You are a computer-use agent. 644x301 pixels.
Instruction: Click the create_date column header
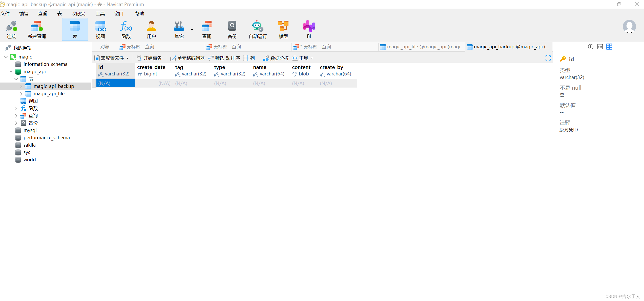151,67
